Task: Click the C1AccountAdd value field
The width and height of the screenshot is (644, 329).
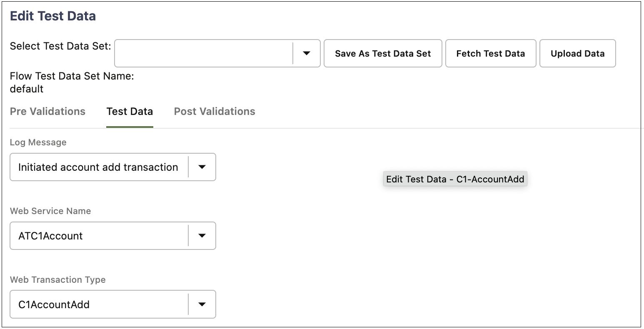Action: [98, 304]
